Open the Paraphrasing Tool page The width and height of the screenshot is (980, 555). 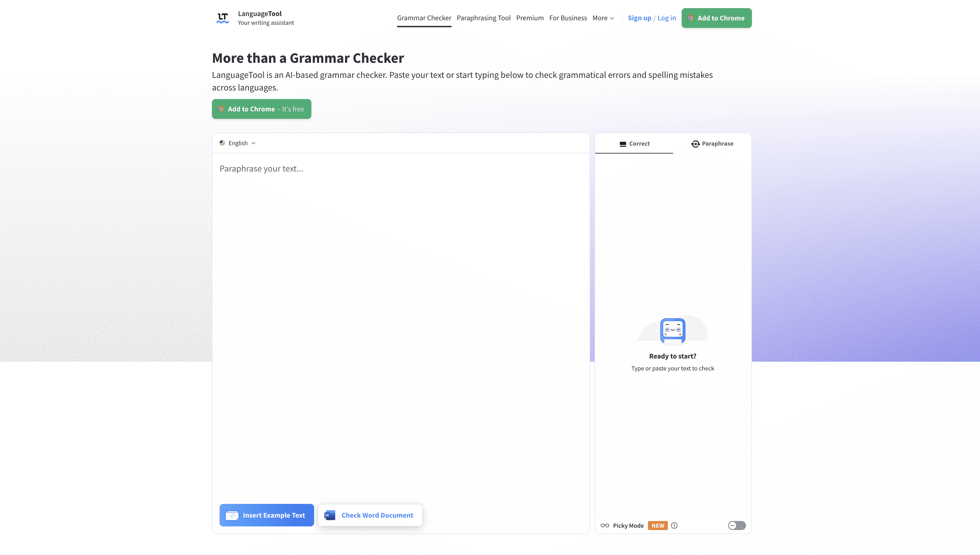pos(484,18)
